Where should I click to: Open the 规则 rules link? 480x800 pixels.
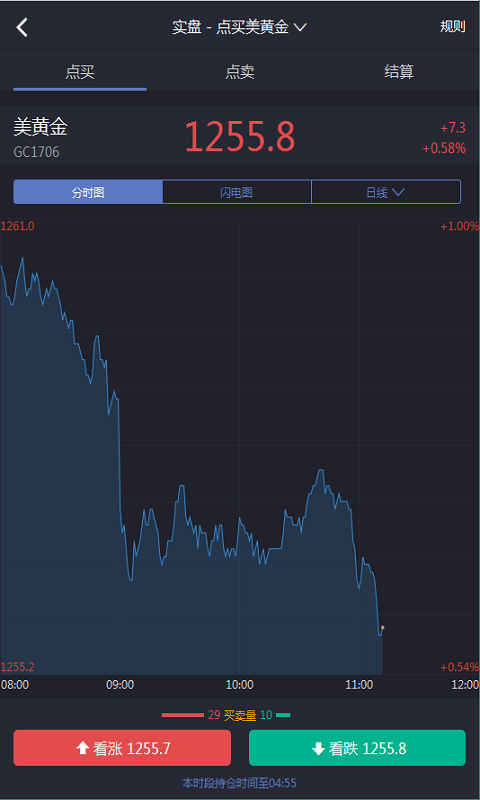pos(452,27)
